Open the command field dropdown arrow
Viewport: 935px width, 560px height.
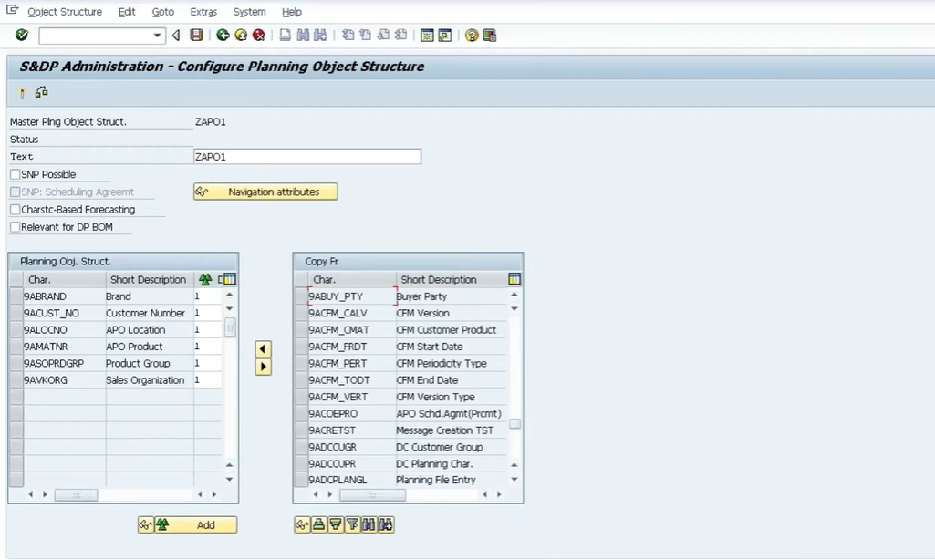[x=157, y=36]
